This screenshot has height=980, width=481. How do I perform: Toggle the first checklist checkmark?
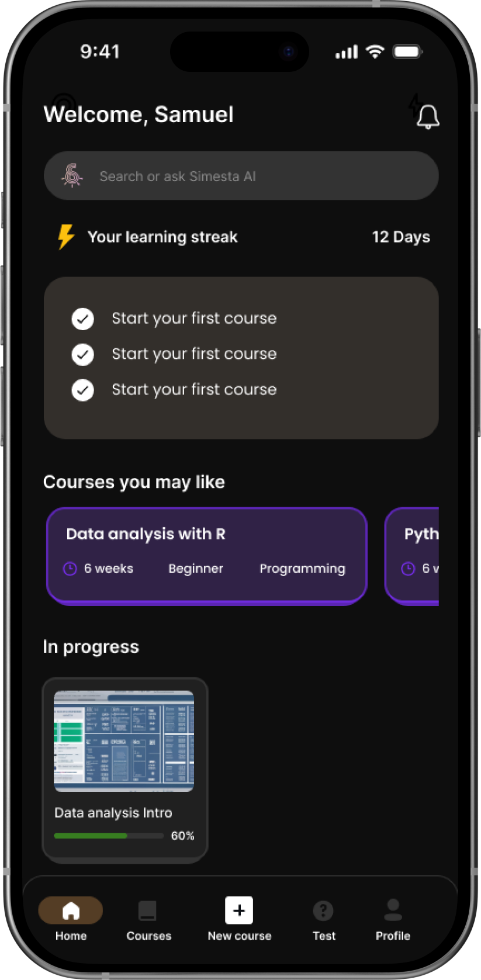pyautogui.click(x=83, y=319)
